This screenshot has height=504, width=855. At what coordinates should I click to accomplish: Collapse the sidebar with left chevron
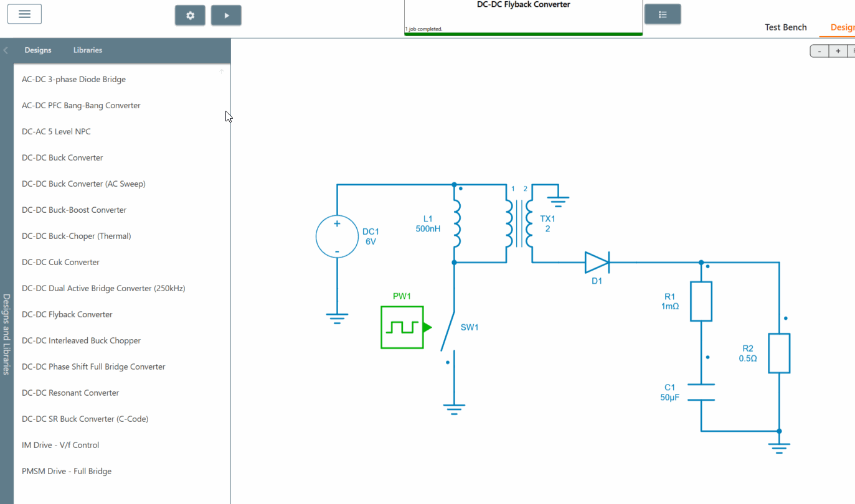click(x=6, y=50)
